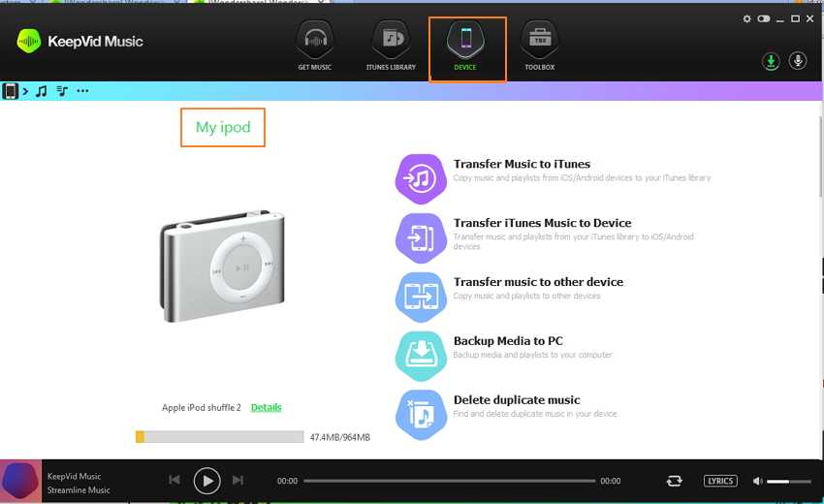Open the iTunes Library tab

(x=391, y=46)
